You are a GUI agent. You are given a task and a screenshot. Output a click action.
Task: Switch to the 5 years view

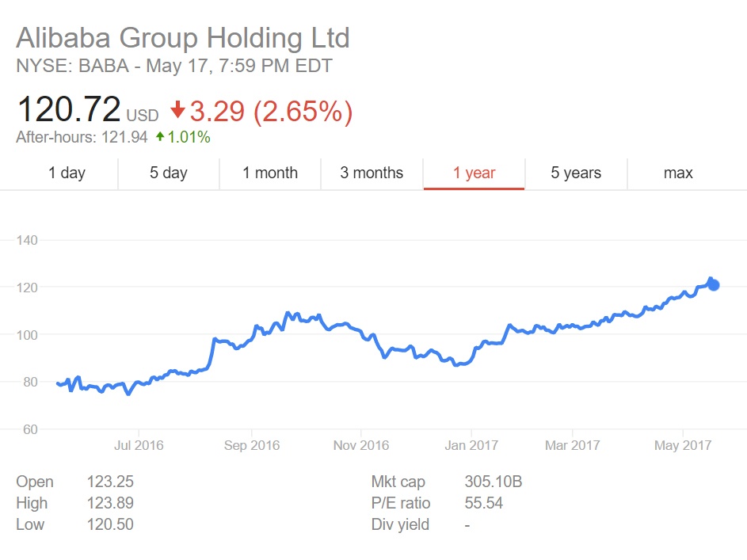pos(576,173)
